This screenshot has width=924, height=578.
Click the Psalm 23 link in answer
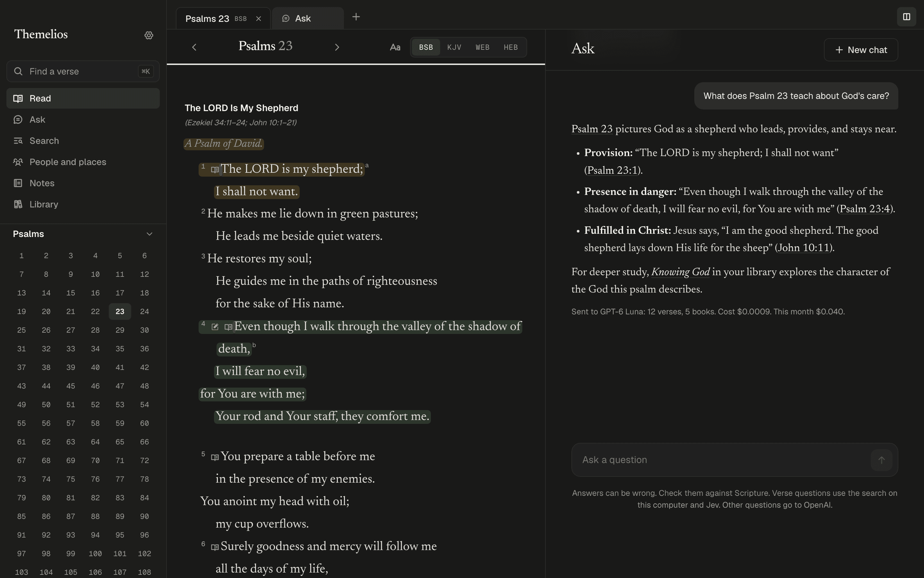(x=592, y=129)
